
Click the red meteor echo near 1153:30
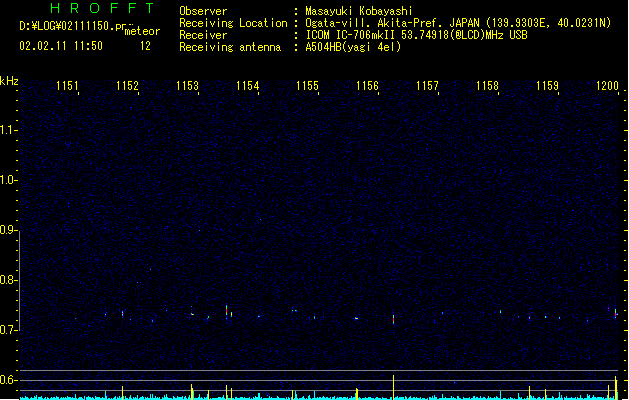(227, 311)
